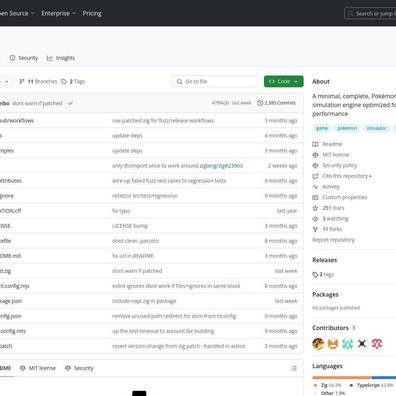
Task: Open the Enterprise menu in header
Action: [x=59, y=13]
